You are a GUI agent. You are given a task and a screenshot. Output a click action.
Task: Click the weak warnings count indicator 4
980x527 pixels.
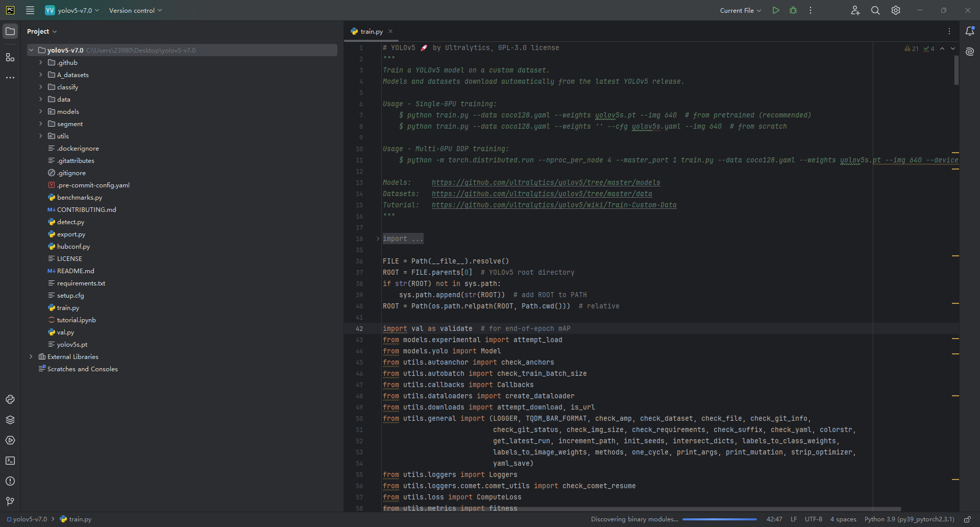coord(929,49)
